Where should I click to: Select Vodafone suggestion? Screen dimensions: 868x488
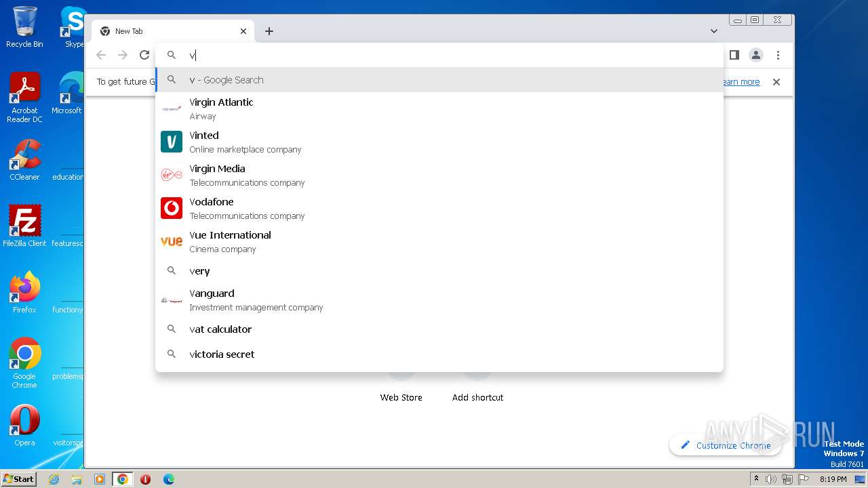(439, 208)
